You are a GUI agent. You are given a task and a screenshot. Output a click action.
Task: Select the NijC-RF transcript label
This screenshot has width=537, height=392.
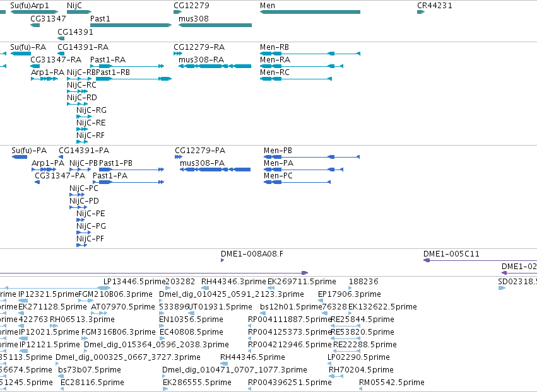[x=90, y=135]
